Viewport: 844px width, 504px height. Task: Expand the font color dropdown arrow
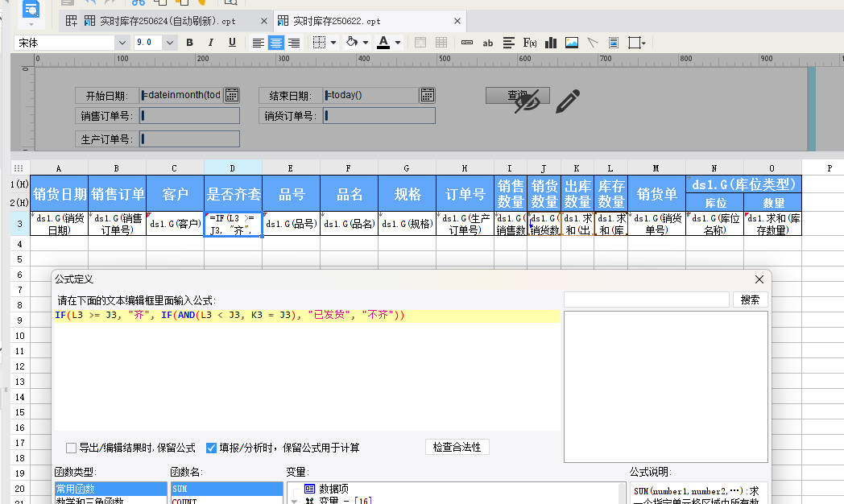398,43
